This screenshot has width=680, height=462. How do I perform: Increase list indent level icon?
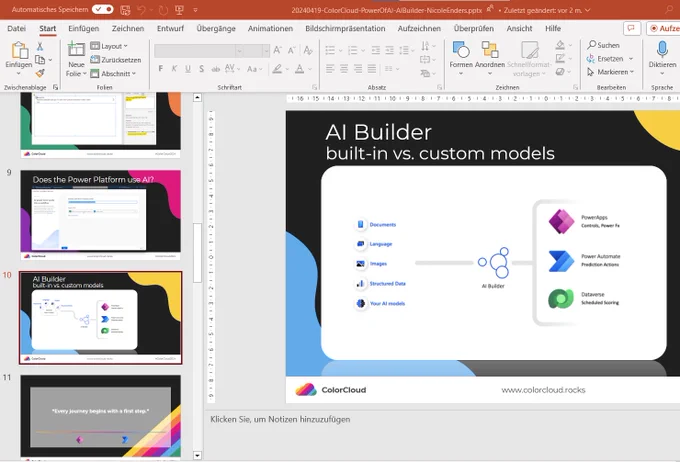click(x=390, y=50)
